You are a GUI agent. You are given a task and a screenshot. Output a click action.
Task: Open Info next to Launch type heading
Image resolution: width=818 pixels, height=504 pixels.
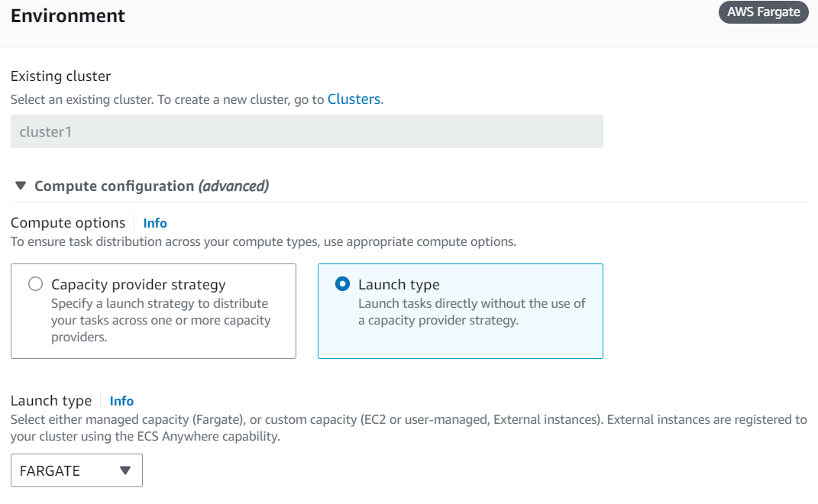click(x=121, y=401)
